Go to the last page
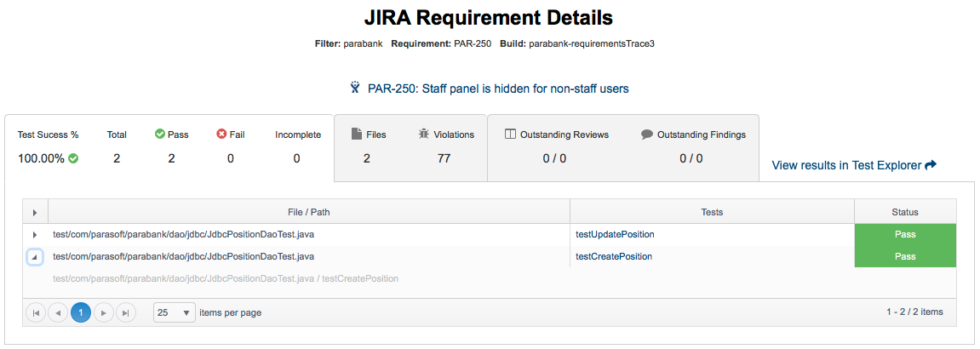This screenshot has height=349, width=980. pyautogui.click(x=126, y=312)
